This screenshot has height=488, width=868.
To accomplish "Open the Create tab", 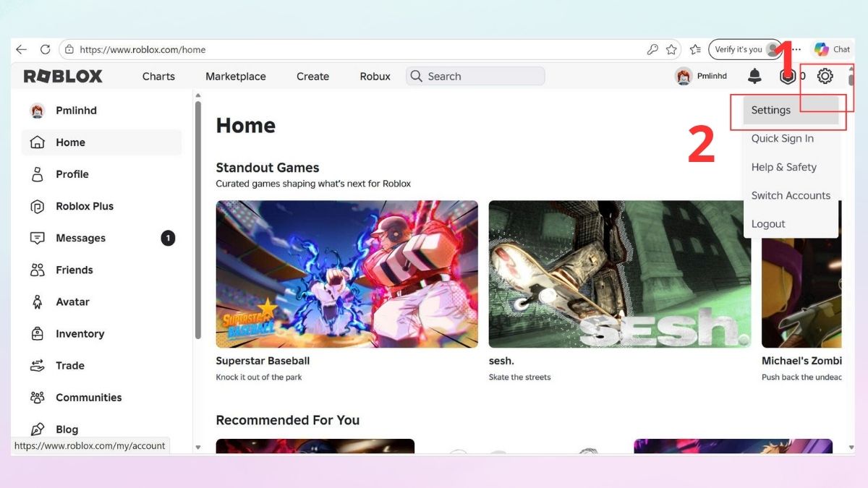I will [312, 76].
